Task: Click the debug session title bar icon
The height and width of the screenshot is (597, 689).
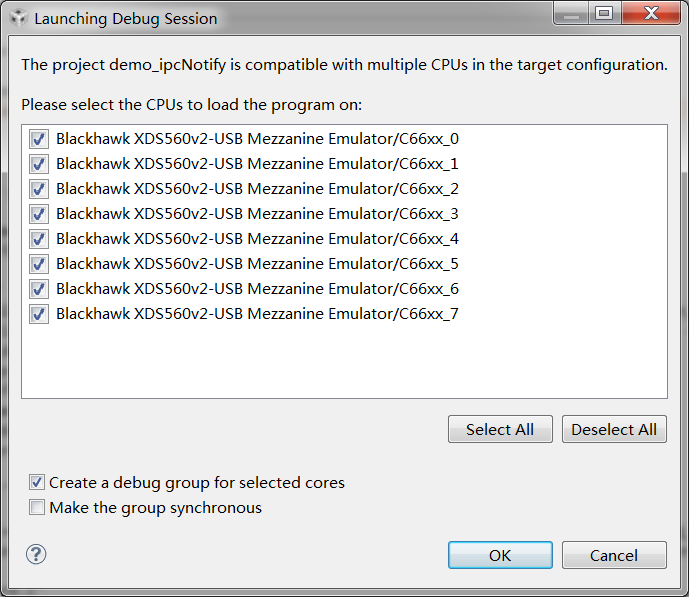Action: tap(18, 18)
